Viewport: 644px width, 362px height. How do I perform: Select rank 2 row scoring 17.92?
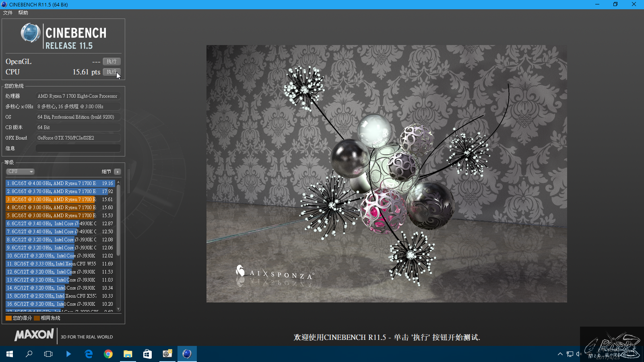click(60, 191)
